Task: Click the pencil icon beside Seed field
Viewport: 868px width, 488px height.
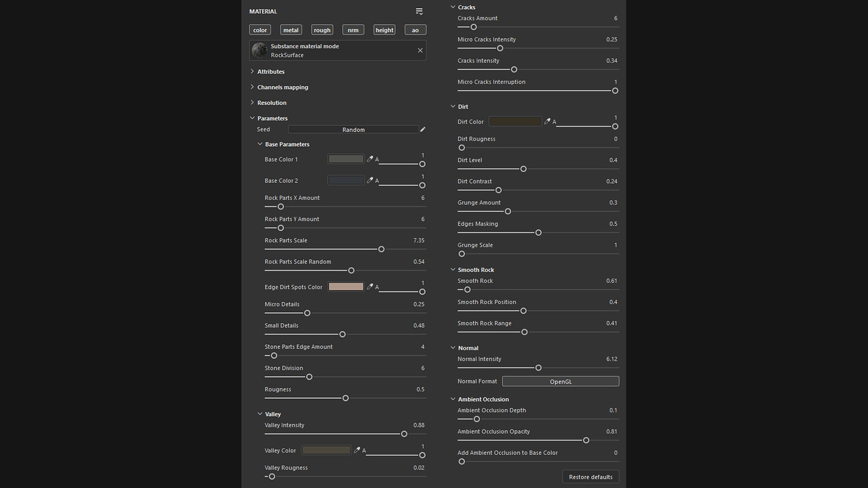Action: (422, 130)
